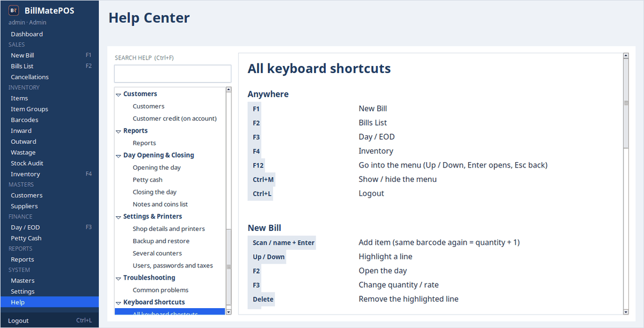Screen dimensions: 644x328
Task: Click the topic tree scrollbar thumb
Action: pyautogui.click(x=229, y=266)
